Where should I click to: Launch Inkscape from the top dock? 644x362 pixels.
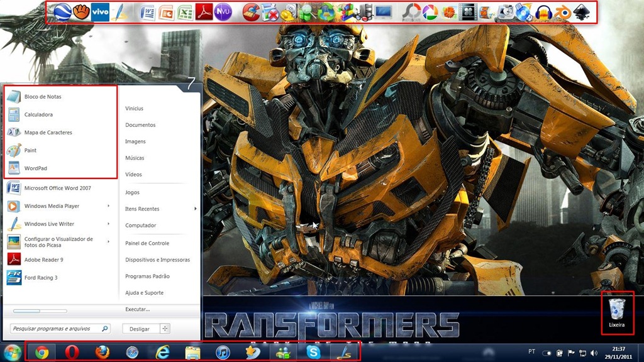click(581, 13)
